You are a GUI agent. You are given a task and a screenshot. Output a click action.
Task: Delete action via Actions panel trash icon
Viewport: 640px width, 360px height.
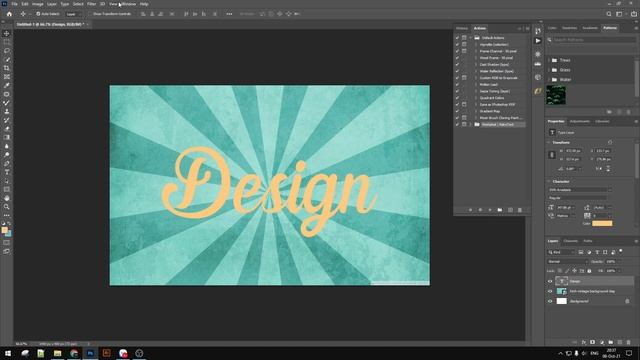pyautogui.click(x=520, y=210)
